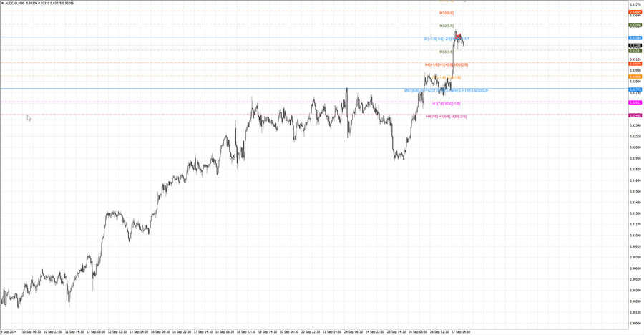Click the blue price tag 0.92773

pyautogui.click(x=635, y=89)
